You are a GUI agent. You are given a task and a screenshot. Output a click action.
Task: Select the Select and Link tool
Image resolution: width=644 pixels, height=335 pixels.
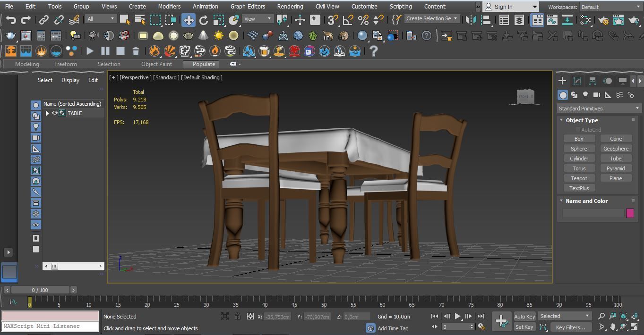click(x=44, y=20)
